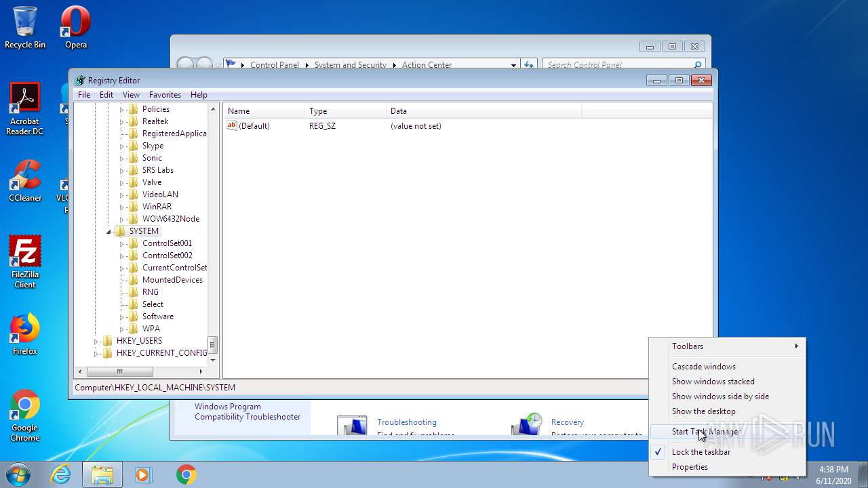Expand the CurrentControlSet key
868x488 pixels.
tap(122, 268)
